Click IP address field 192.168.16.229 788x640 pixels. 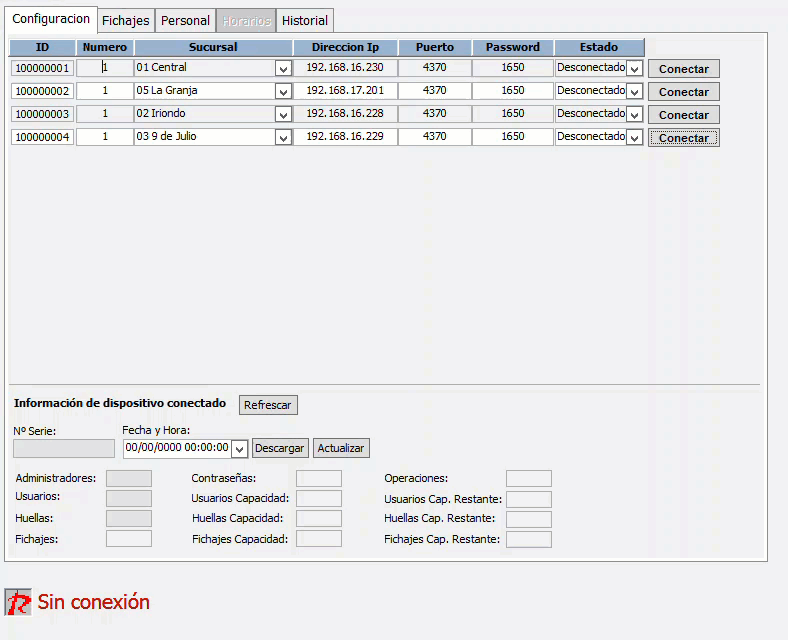pyautogui.click(x=345, y=137)
